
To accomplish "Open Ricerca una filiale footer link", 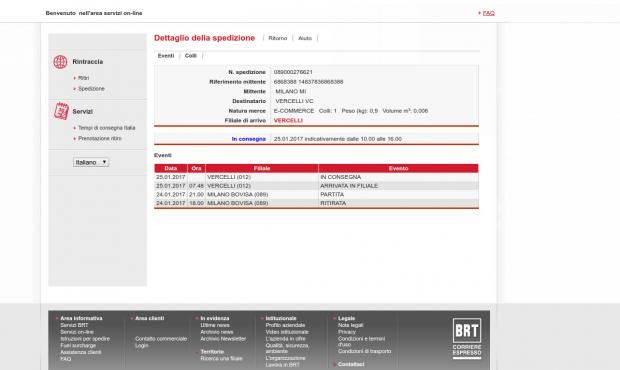I will tap(221, 359).
